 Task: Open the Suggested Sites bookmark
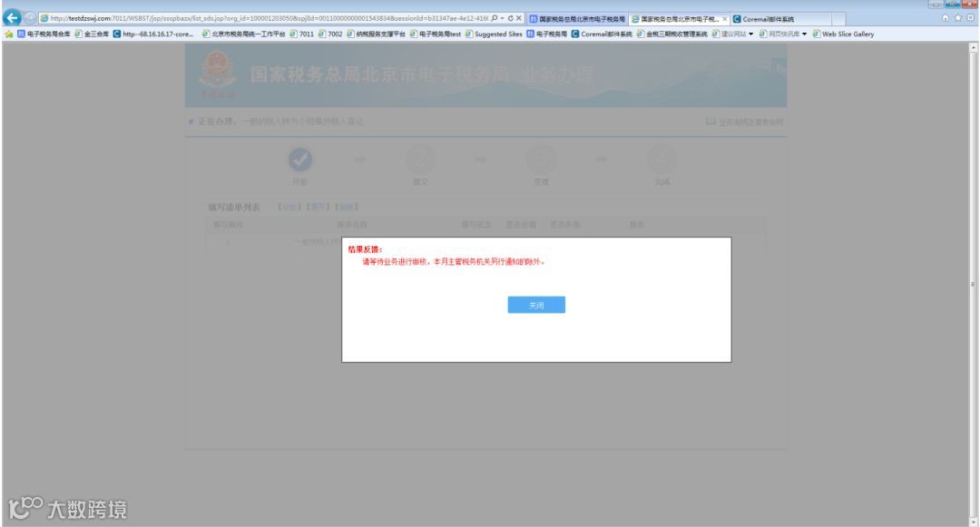coord(494,34)
